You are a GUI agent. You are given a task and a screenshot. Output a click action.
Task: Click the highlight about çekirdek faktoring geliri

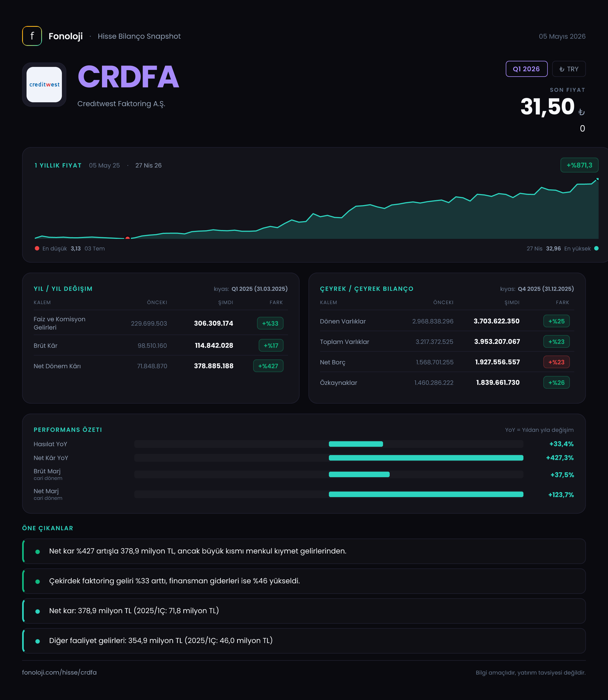[x=304, y=581]
